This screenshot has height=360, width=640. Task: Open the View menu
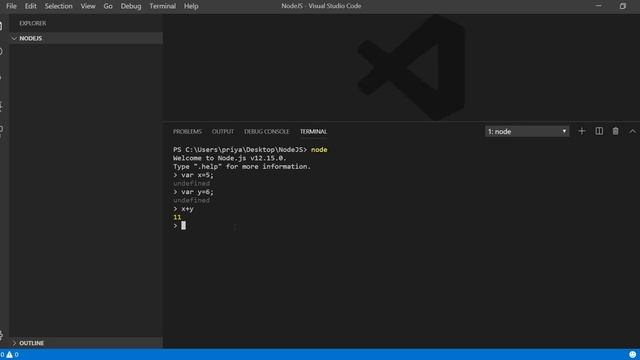pos(88,6)
